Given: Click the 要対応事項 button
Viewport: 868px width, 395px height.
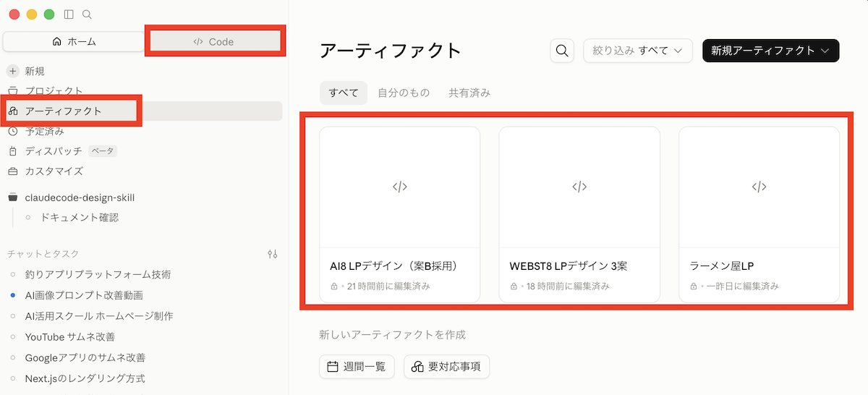Looking at the screenshot, I should 446,367.
